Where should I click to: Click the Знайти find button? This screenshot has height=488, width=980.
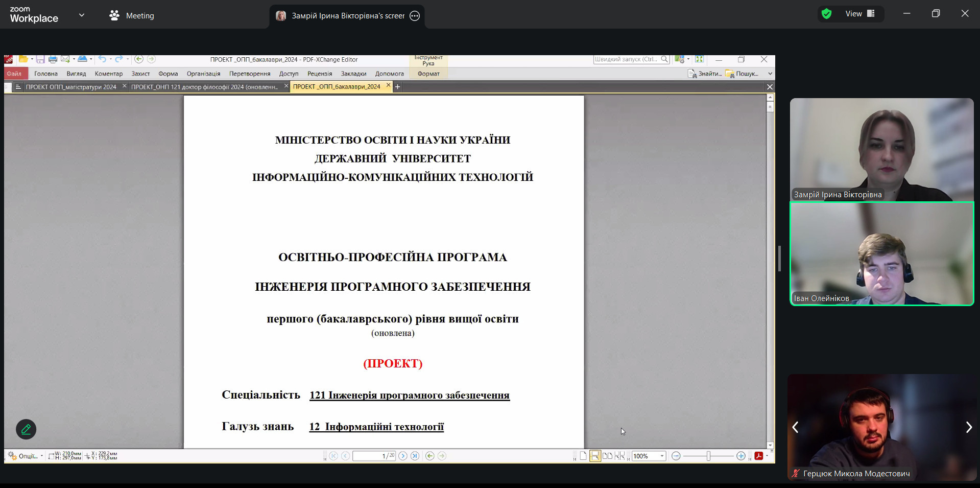pyautogui.click(x=705, y=74)
